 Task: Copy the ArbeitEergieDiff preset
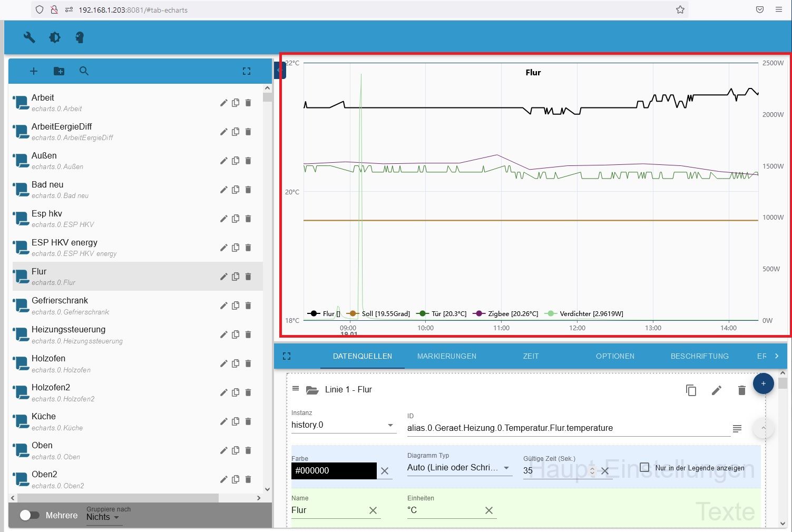(x=236, y=132)
